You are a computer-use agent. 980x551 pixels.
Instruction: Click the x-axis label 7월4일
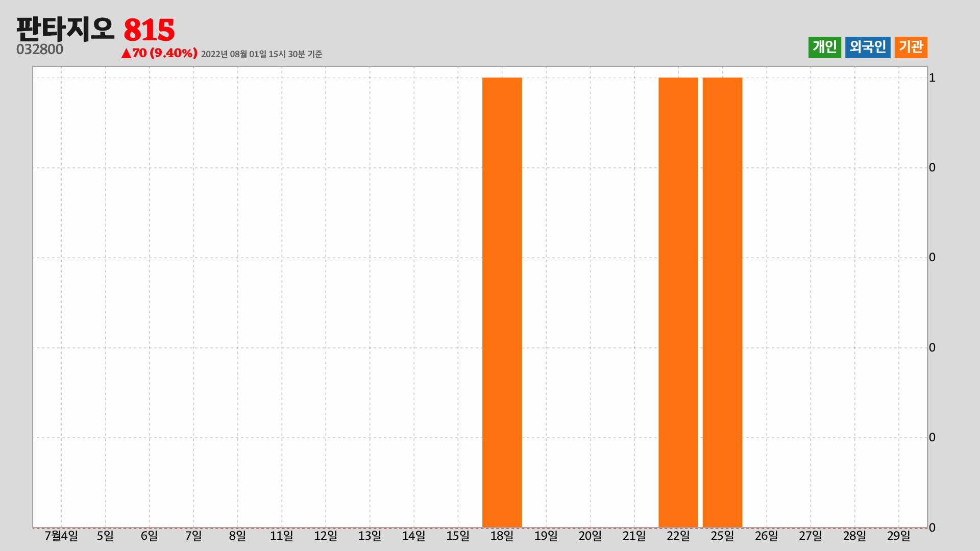coord(61,536)
